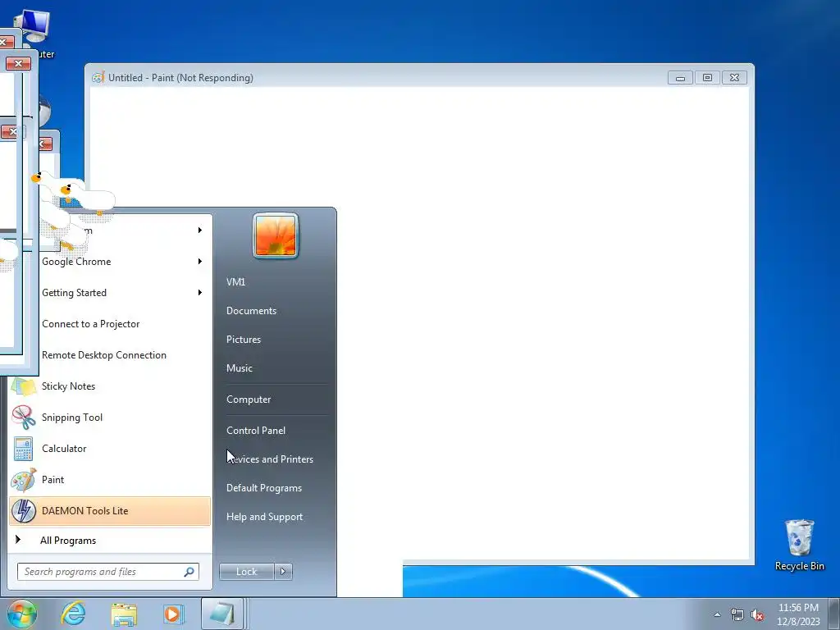
Task: Open Google Chrome from Start menu
Action: pos(76,262)
